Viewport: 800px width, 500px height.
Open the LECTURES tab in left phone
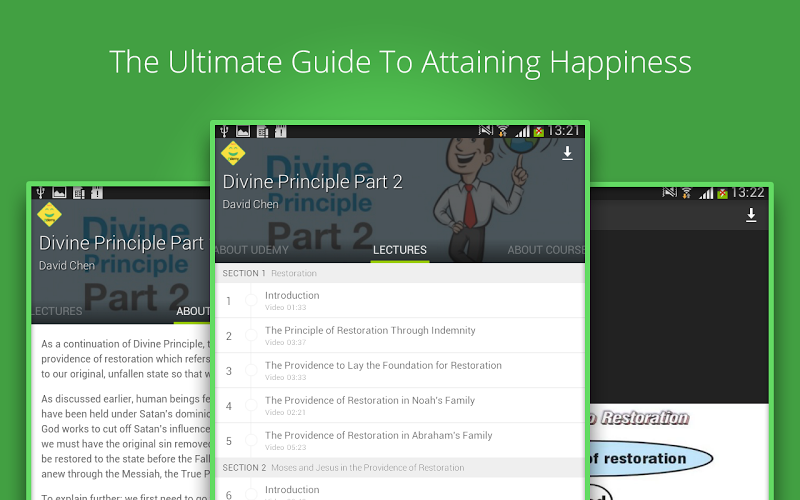point(57,311)
